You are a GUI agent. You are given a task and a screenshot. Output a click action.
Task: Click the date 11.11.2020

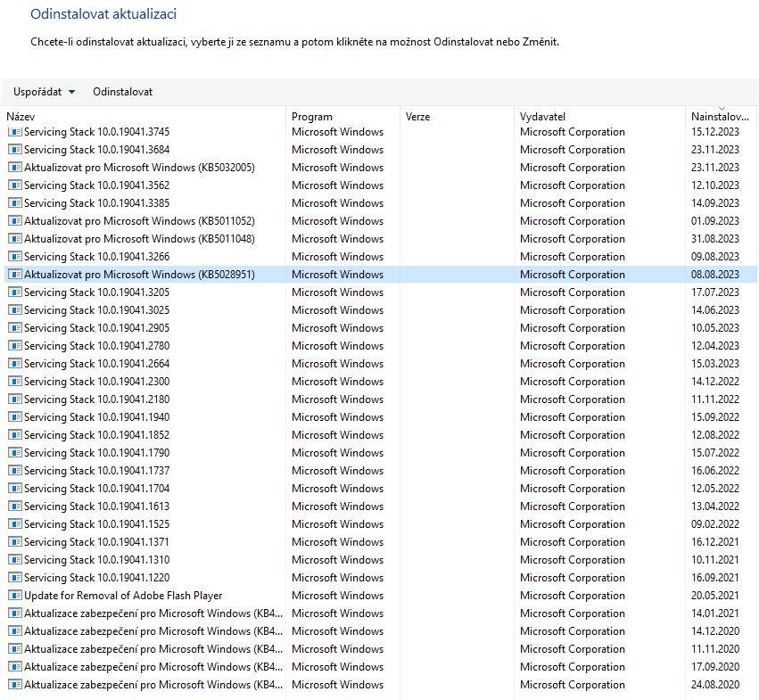[715, 649]
